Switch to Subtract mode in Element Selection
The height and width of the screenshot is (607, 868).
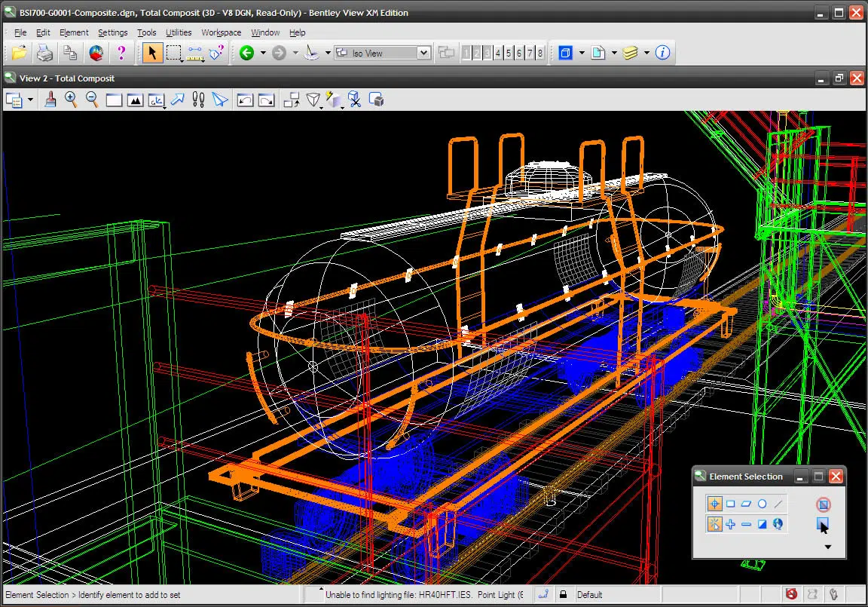[746, 524]
